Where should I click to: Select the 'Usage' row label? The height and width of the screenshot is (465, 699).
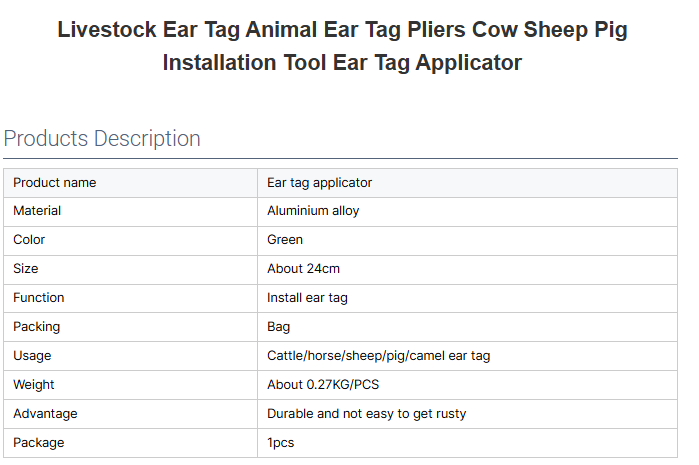coord(32,356)
